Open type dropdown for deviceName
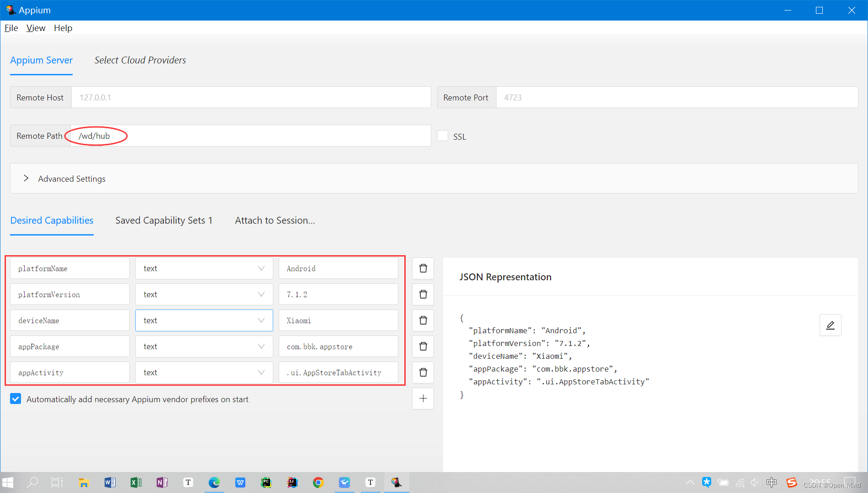This screenshot has width=868, height=493. 204,320
